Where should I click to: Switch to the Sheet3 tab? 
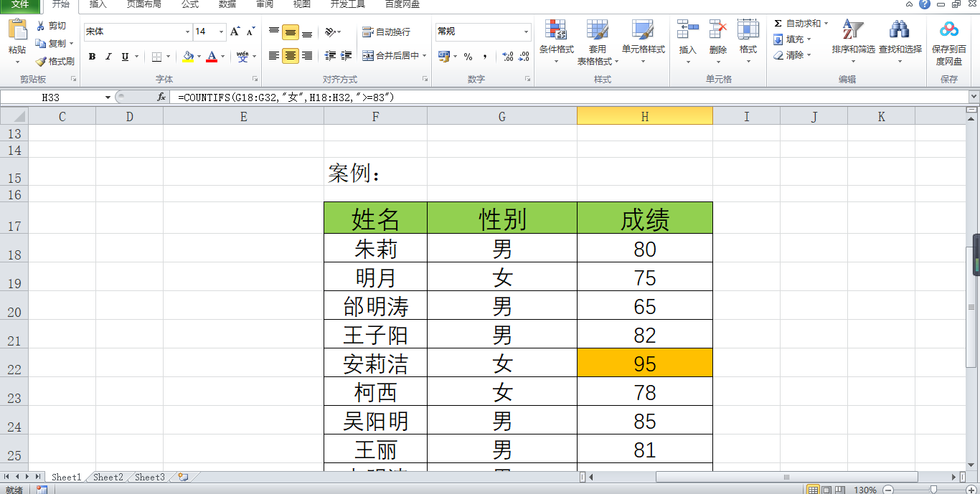pos(150,477)
